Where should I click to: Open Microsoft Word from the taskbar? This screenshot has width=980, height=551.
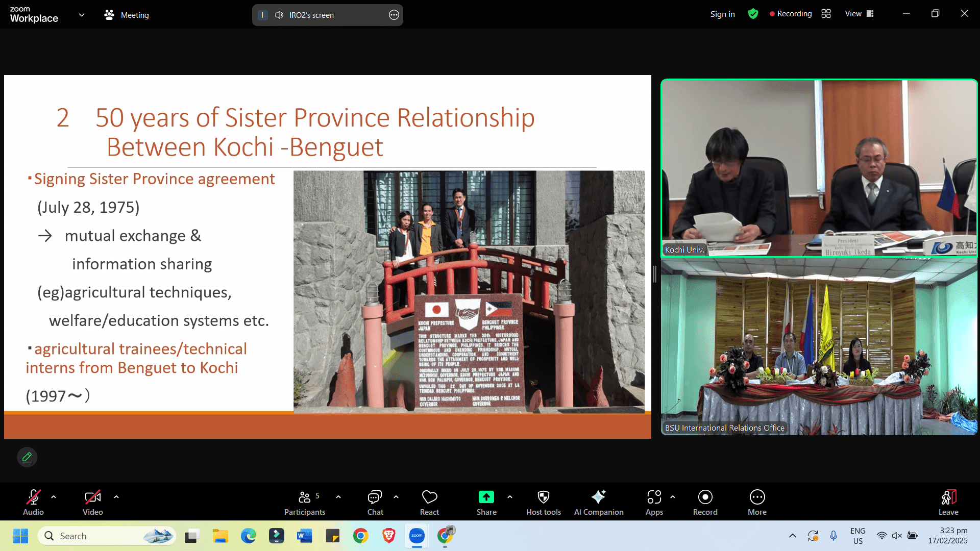coord(304,536)
